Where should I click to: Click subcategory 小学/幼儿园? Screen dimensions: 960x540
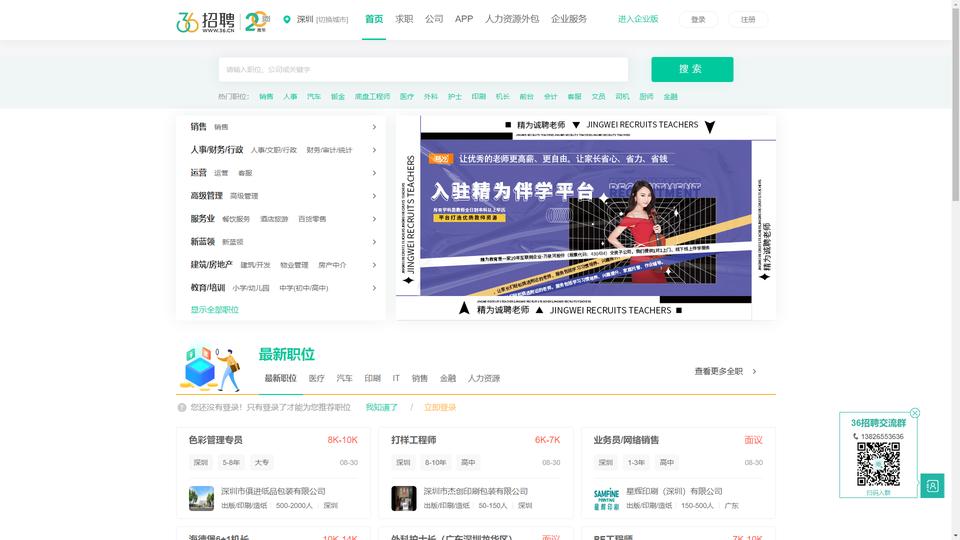pyautogui.click(x=251, y=288)
